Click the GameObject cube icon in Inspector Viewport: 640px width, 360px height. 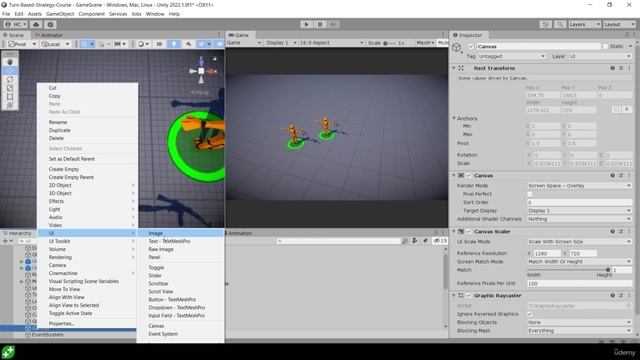click(457, 48)
